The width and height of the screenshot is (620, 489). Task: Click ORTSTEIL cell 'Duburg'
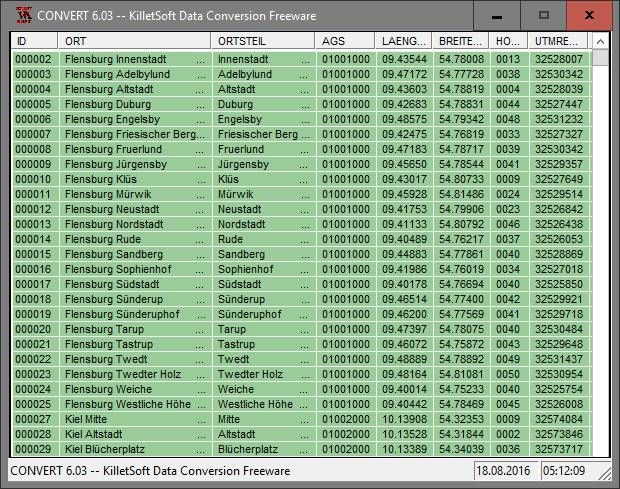264,104
